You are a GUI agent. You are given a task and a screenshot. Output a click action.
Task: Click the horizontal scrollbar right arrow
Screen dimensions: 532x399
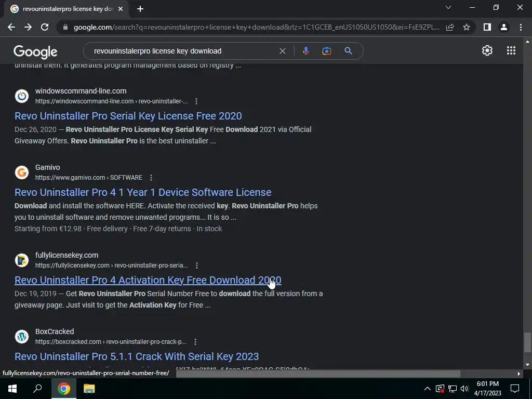tap(518, 374)
